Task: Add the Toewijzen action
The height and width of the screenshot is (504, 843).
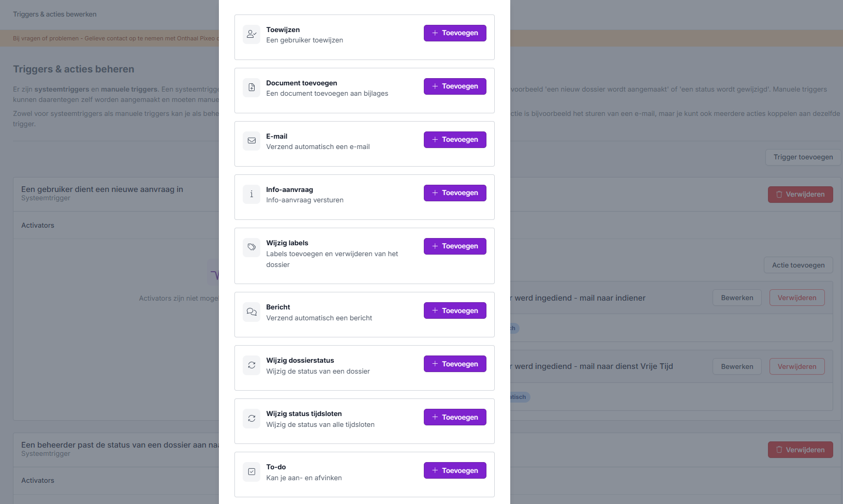Action: [455, 33]
